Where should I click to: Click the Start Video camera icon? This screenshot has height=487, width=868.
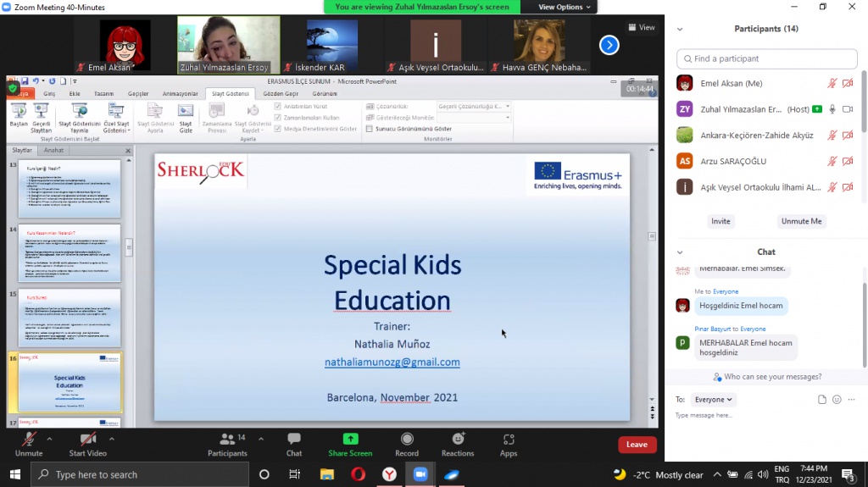point(88,440)
